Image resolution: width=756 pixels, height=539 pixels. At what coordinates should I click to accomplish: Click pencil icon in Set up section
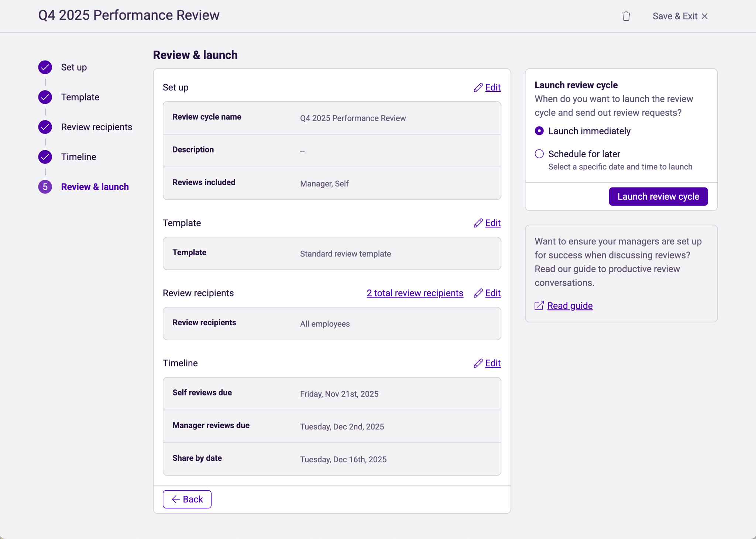pyautogui.click(x=478, y=87)
